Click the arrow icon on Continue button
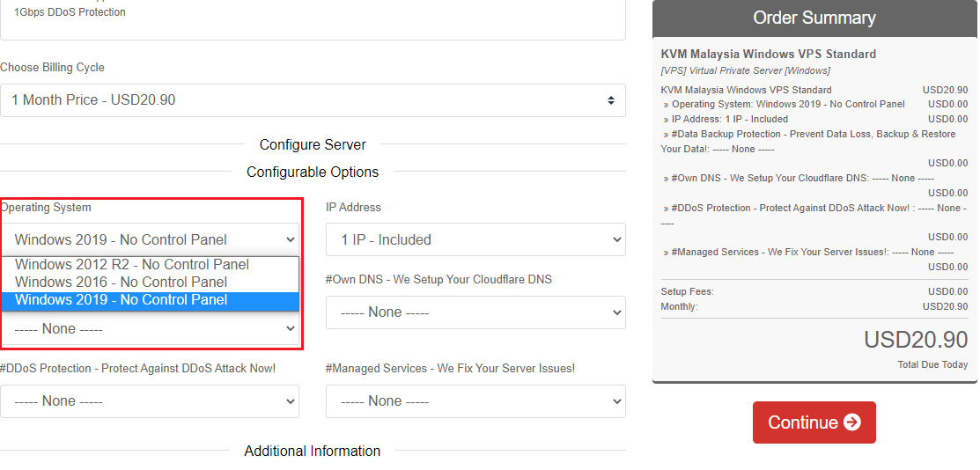Image resolution: width=980 pixels, height=470 pixels. pyautogui.click(x=851, y=422)
